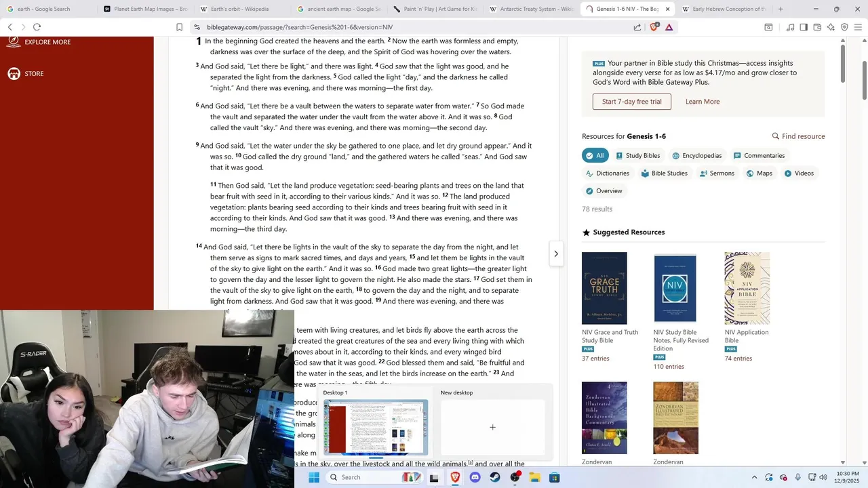Viewport: 868px width, 488px height.
Task: Open Zondervan Illustrated Bible Backgrounds Commentary cover
Action: click(x=604, y=418)
